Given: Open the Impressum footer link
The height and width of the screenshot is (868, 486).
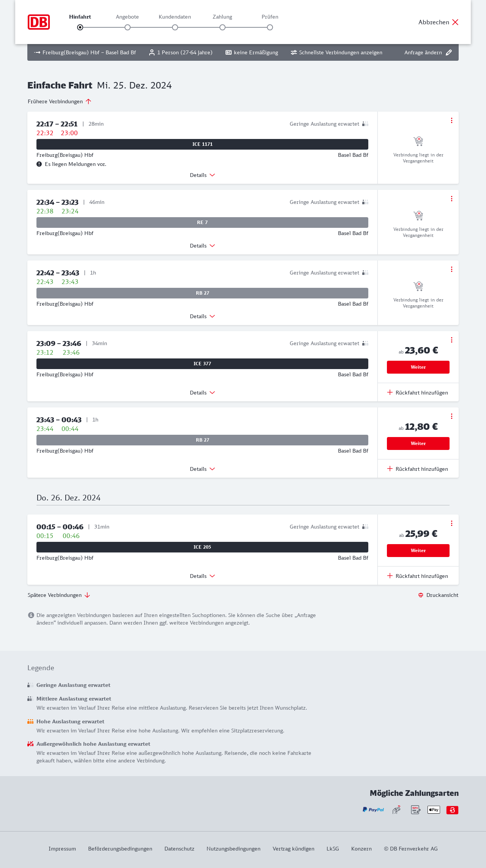Looking at the screenshot, I should point(62,849).
